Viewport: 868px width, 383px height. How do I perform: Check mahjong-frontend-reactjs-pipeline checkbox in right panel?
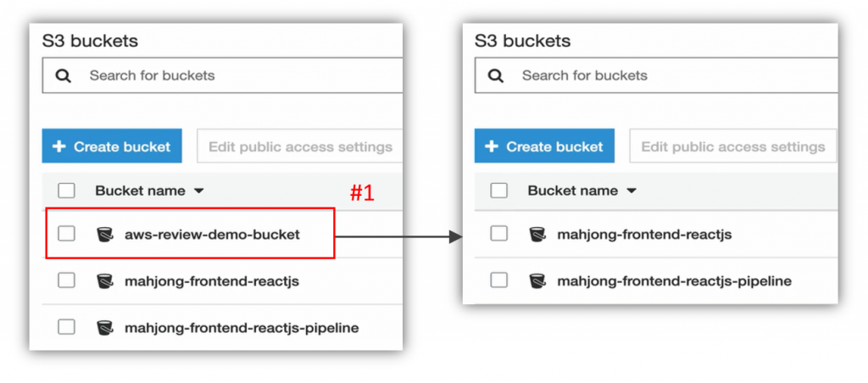tap(498, 280)
